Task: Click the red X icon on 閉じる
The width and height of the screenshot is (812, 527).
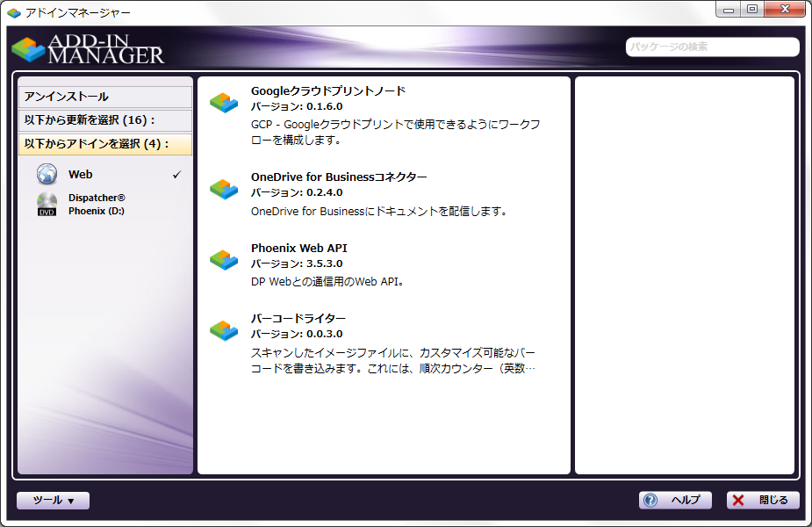Action: [x=738, y=500]
